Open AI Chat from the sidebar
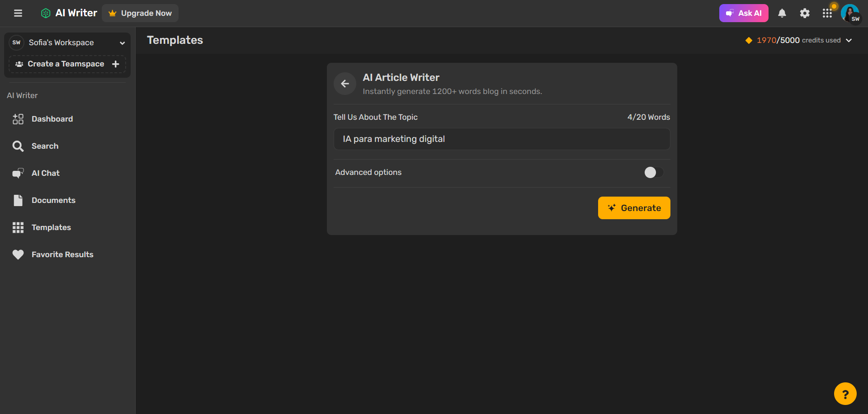This screenshot has height=414, width=868. tap(45, 173)
